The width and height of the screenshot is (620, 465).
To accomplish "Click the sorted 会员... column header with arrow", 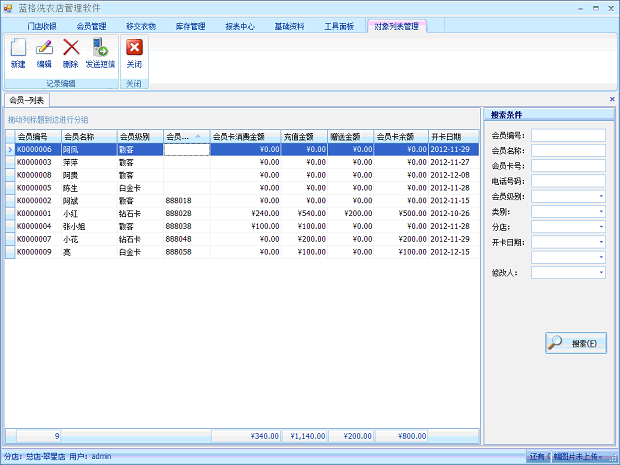I will (x=187, y=137).
